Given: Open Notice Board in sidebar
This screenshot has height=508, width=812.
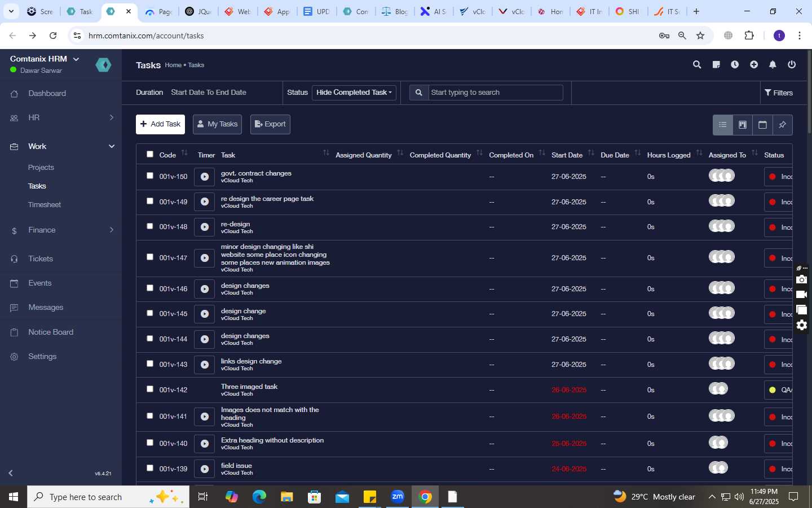Looking at the screenshot, I should tap(51, 332).
